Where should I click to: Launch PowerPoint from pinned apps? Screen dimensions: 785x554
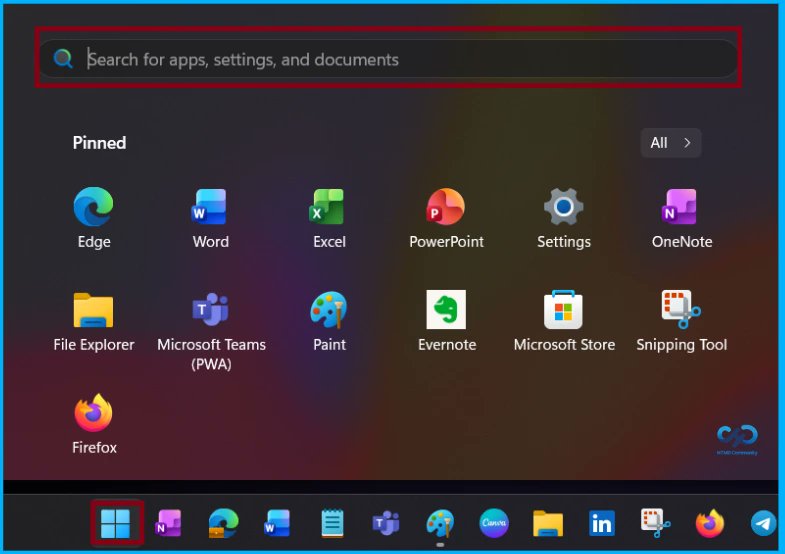(446, 218)
